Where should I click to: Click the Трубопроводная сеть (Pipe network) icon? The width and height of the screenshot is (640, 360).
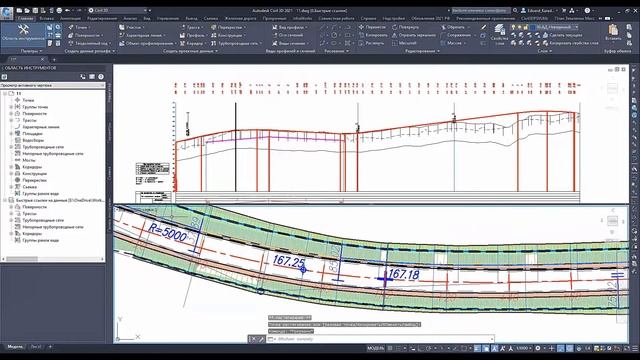pyautogui.click(x=213, y=43)
